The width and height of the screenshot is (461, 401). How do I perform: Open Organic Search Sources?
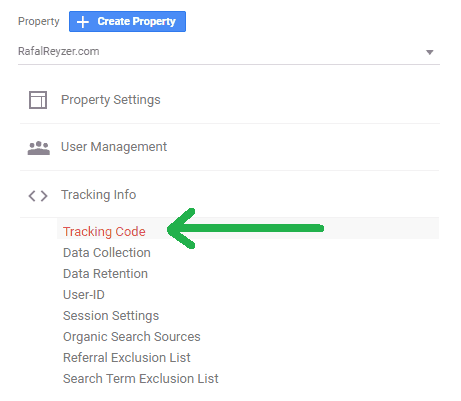coord(132,337)
